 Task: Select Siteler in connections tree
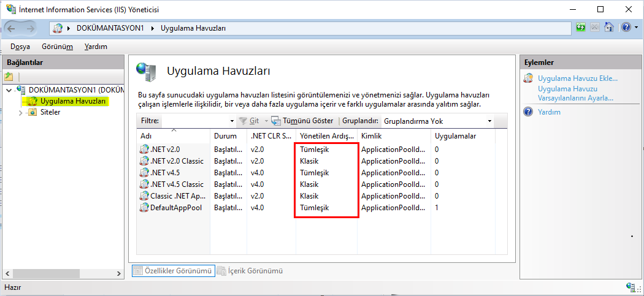(50, 113)
